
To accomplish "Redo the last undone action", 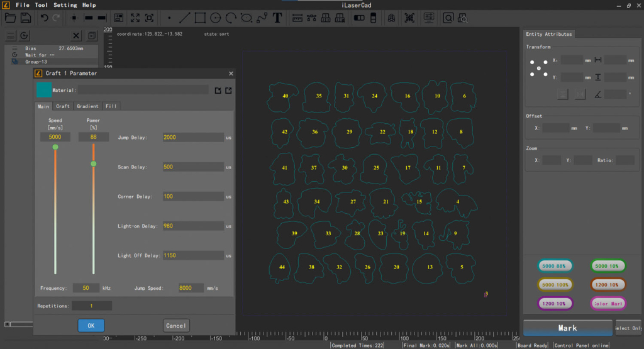I will click(x=56, y=18).
